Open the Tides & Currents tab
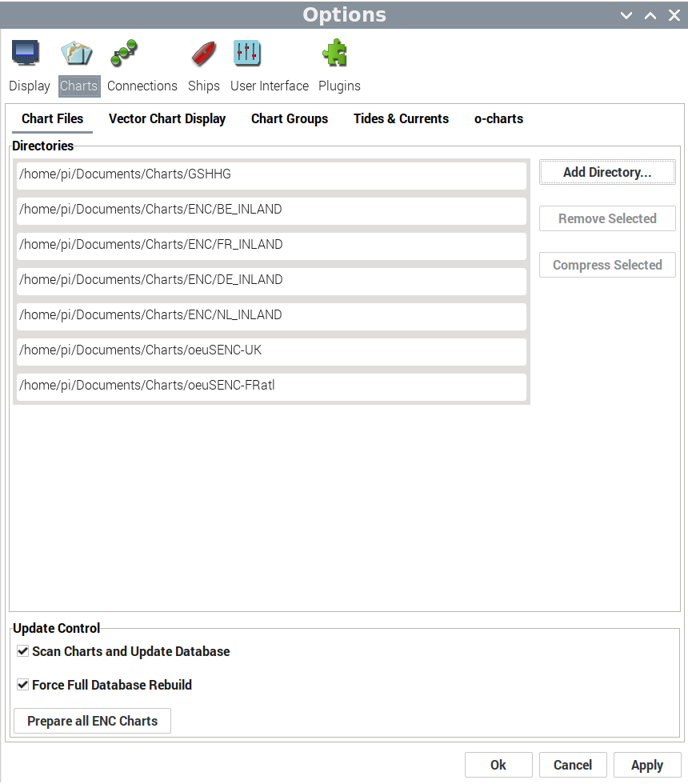The image size is (688, 784). (401, 118)
